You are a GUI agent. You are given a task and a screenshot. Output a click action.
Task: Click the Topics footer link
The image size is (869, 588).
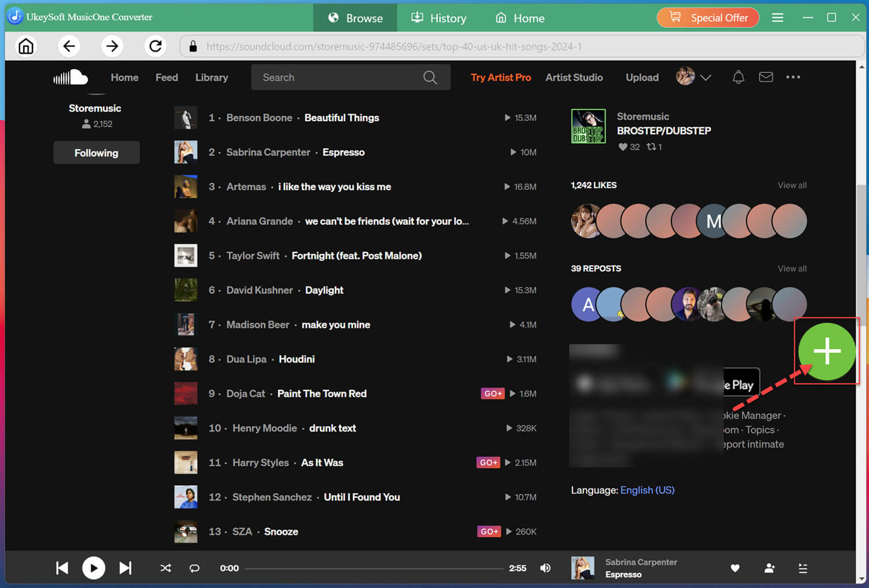[x=760, y=430]
